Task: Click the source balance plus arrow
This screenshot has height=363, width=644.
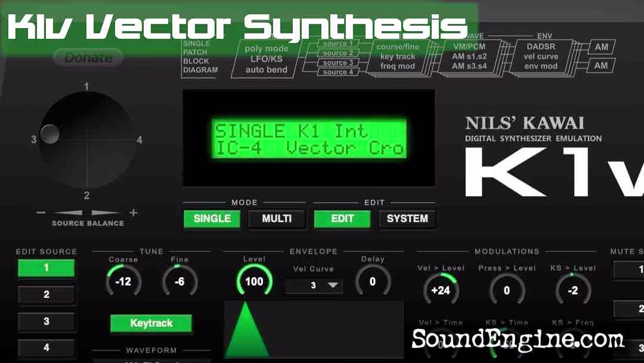Action: (x=106, y=213)
